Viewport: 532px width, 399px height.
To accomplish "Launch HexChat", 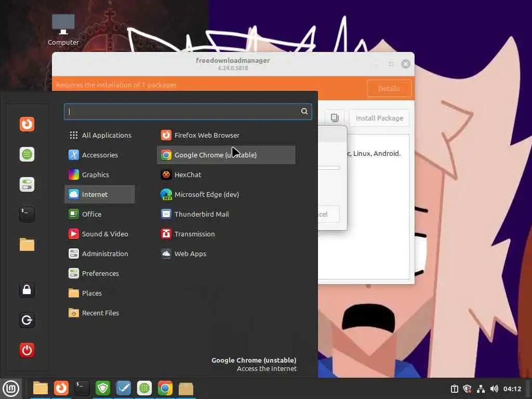I will point(226,175).
